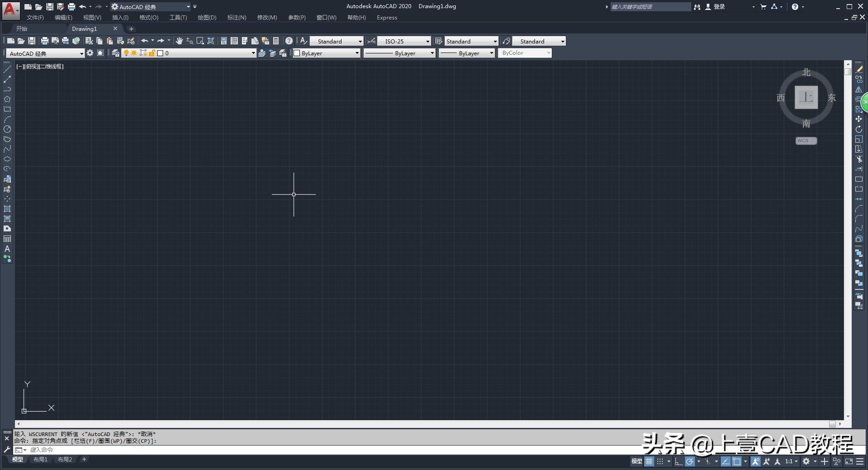868x470 pixels.
Task: Click the viewport label [-][俯视][二维线框]
Action: pyautogui.click(x=40, y=67)
